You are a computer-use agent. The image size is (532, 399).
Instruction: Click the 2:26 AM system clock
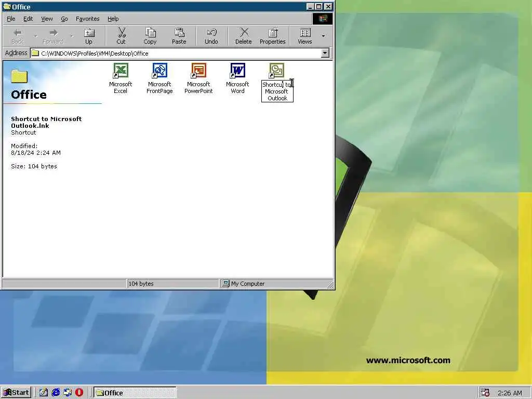pos(510,393)
